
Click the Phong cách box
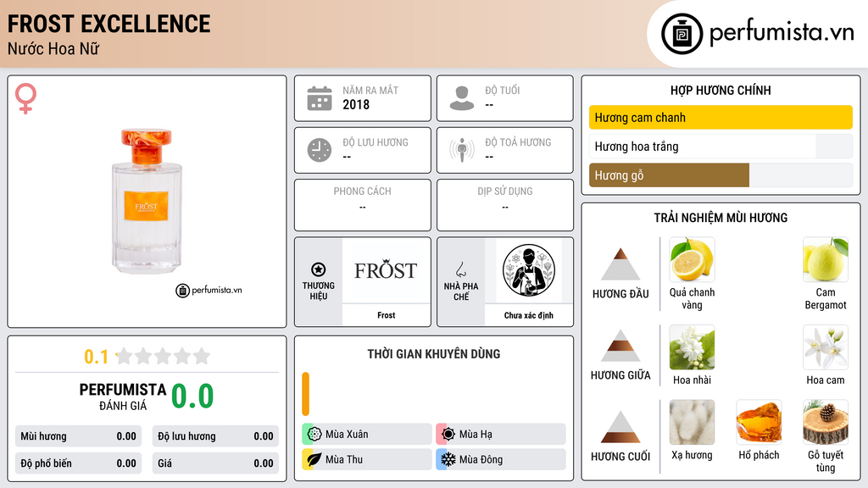pyautogui.click(x=363, y=205)
